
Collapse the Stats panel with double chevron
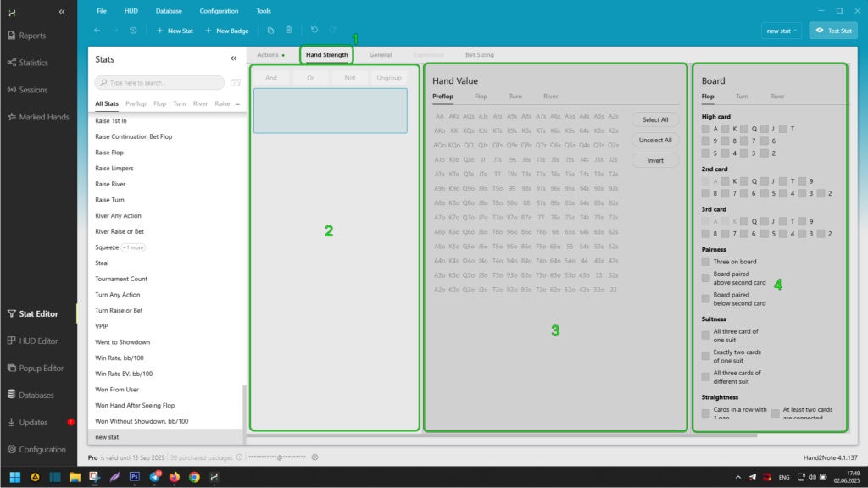point(234,58)
